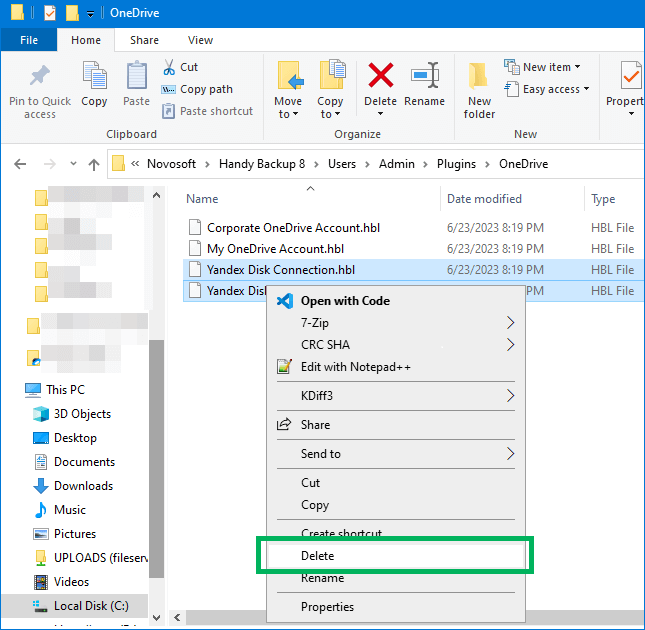The width and height of the screenshot is (645, 630).
Task: Select Delete in the context menu
Action: point(395,556)
